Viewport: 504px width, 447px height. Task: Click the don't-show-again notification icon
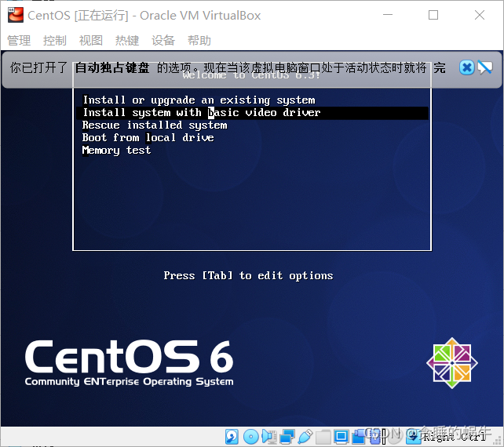485,67
